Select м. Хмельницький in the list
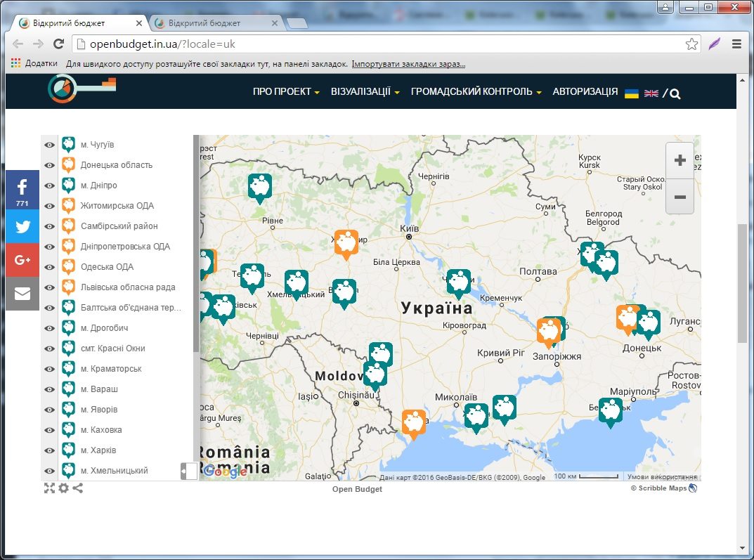Viewport: 754px width, 560px height. click(114, 471)
